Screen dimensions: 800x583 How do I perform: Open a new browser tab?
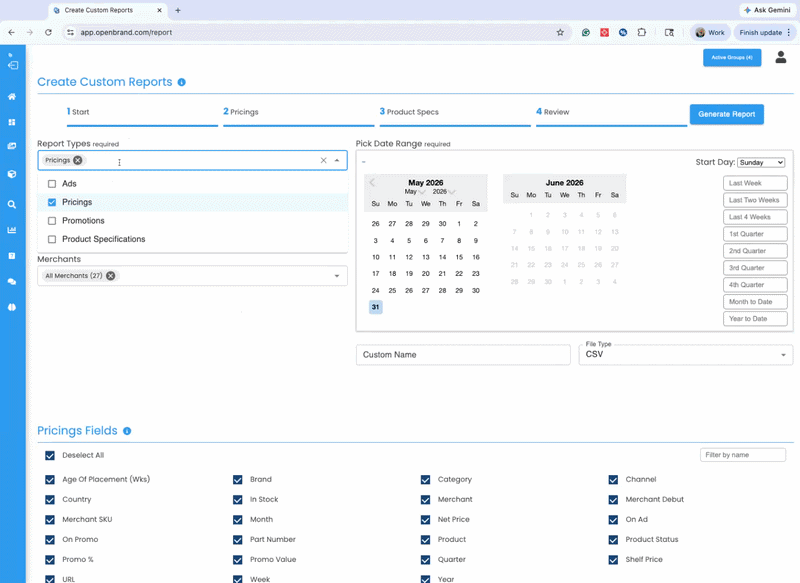(178, 10)
